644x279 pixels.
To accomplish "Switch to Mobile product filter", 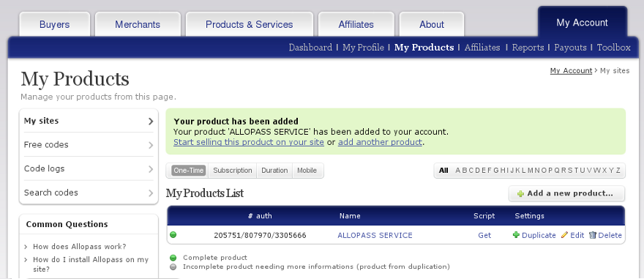I will click(x=307, y=171).
